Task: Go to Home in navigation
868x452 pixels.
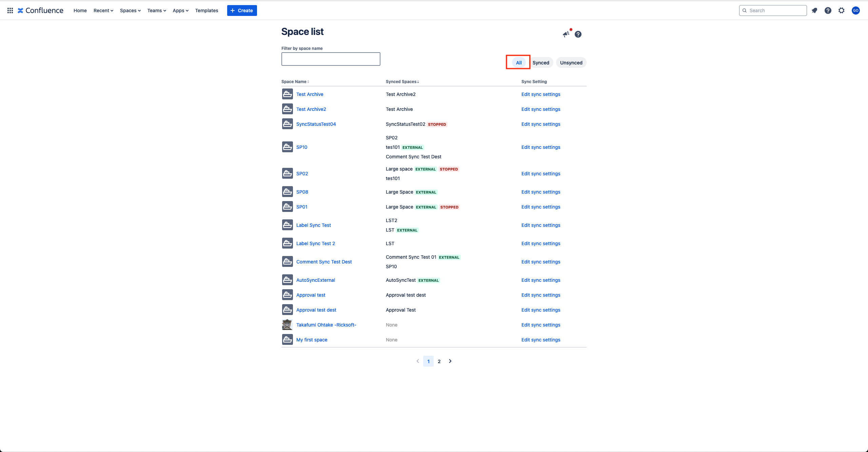Action: (x=80, y=11)
